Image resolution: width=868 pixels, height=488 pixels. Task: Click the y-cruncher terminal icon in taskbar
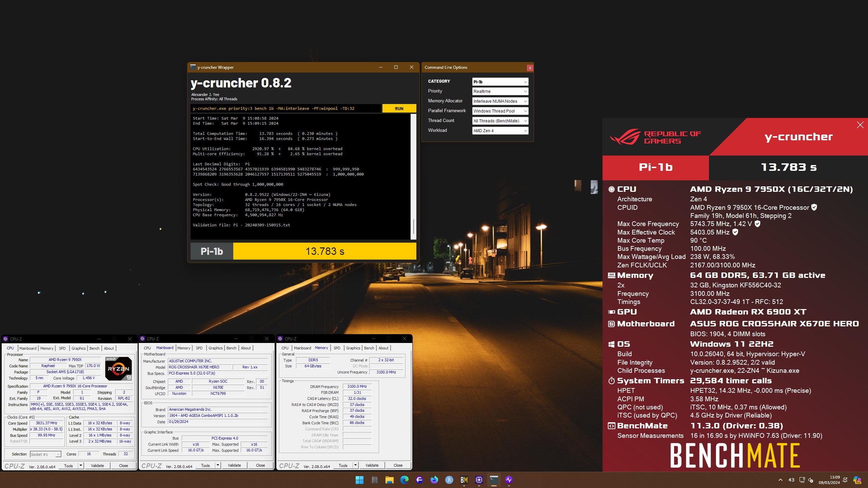point(494,480)
